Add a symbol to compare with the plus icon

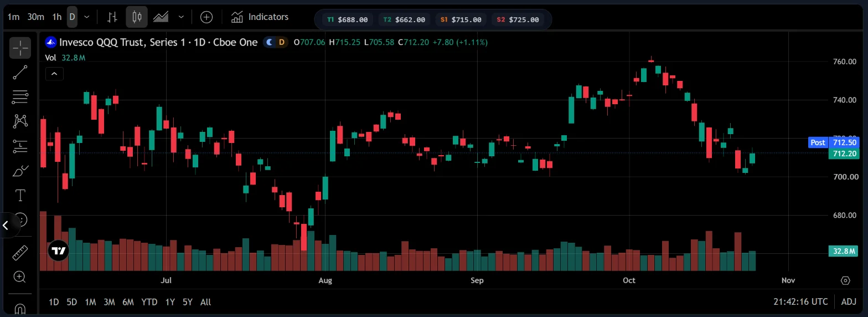point(206,17)
